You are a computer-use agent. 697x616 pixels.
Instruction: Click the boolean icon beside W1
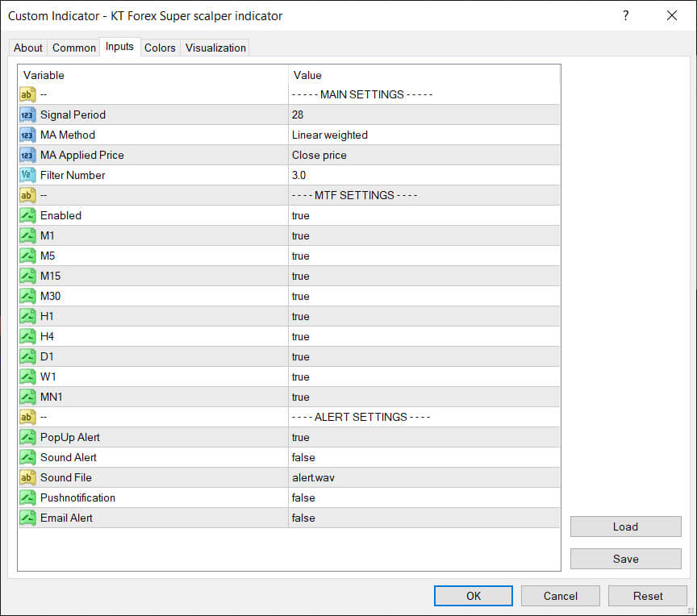coord(27,377)
